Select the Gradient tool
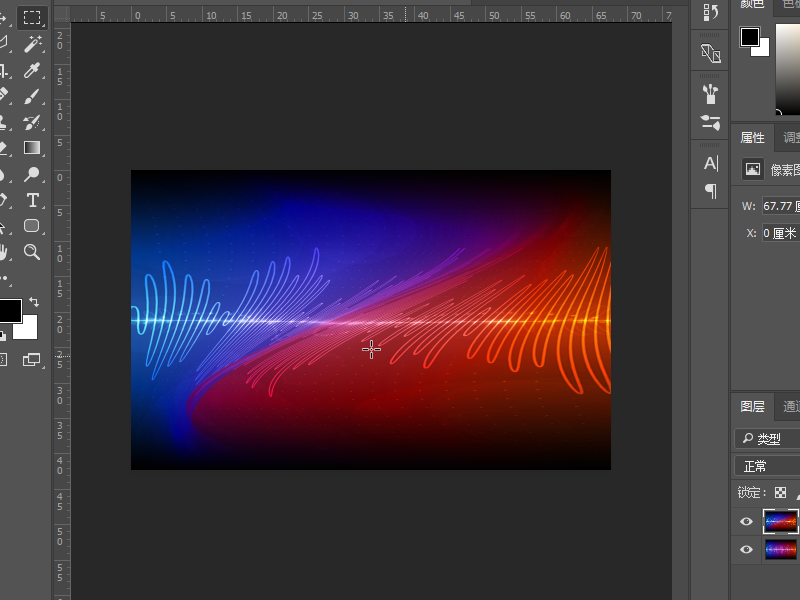 point(32,148)
